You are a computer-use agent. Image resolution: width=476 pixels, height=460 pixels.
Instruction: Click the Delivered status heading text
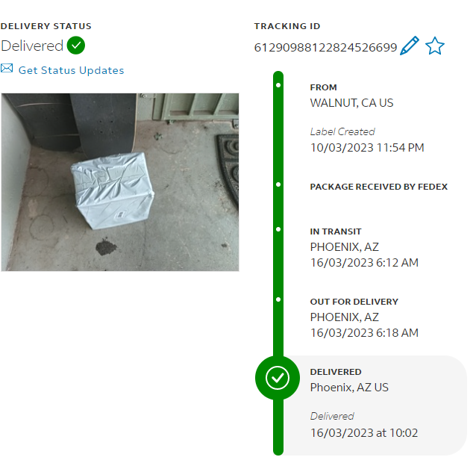pos(32,46)
